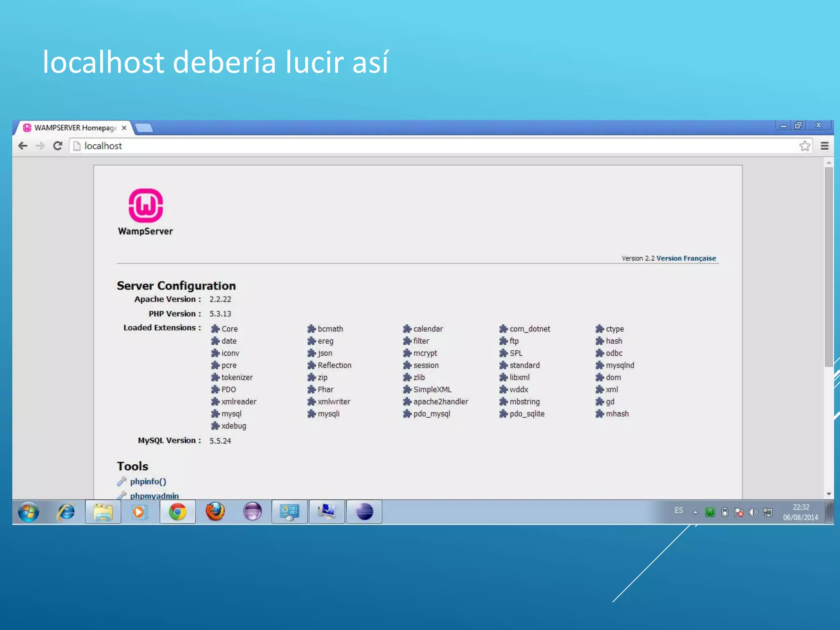The height and width of the screenshot is (630, 840).
Task: Click the puzzle icon next to Core
Action: pos(215,329)
